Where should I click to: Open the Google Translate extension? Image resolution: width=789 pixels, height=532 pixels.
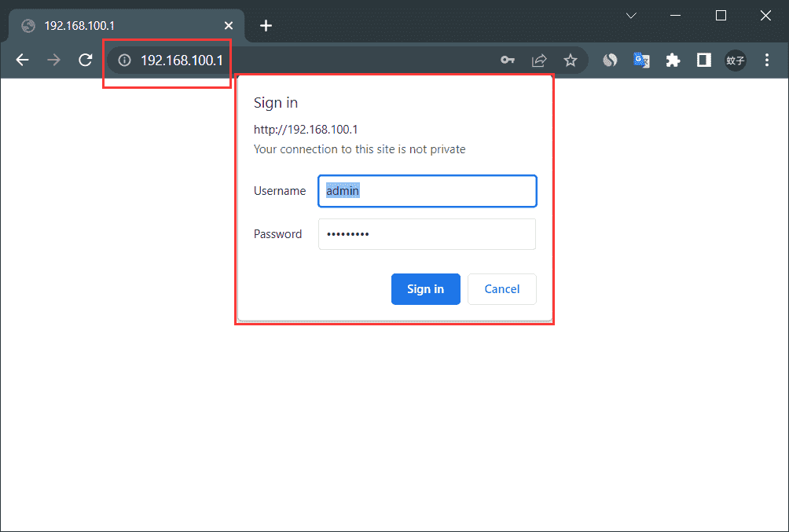tap(642, 61)
